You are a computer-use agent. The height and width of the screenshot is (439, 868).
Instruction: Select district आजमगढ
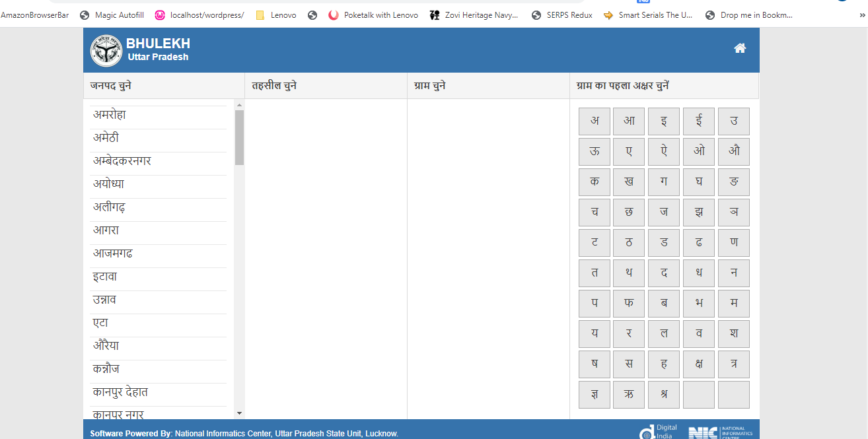point(159,253)
